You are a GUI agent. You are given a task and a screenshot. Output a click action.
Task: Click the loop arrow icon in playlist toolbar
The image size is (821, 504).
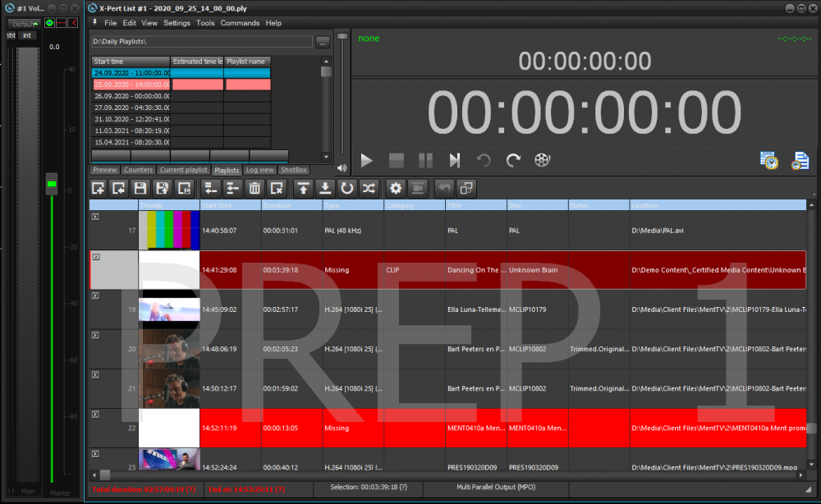point(347,188)
